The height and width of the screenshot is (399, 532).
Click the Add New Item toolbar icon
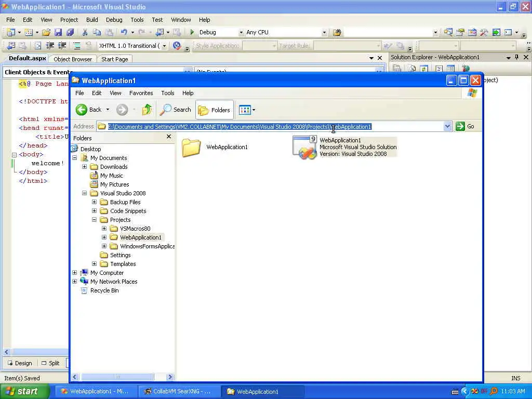tap(29, 32)
